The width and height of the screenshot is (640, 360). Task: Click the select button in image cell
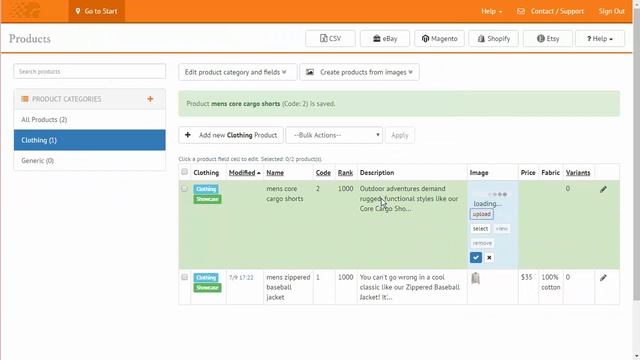(480, 229)
